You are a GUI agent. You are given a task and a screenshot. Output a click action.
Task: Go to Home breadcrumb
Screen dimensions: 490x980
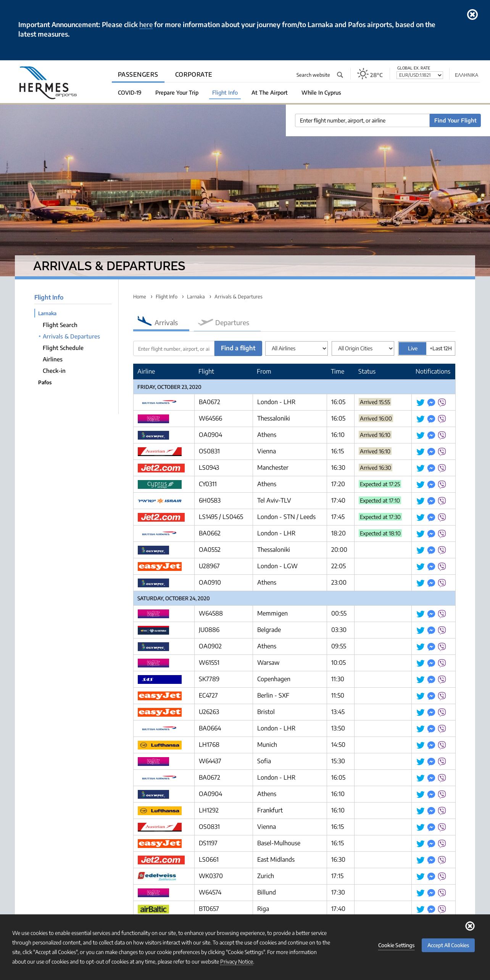click(140, 297)
